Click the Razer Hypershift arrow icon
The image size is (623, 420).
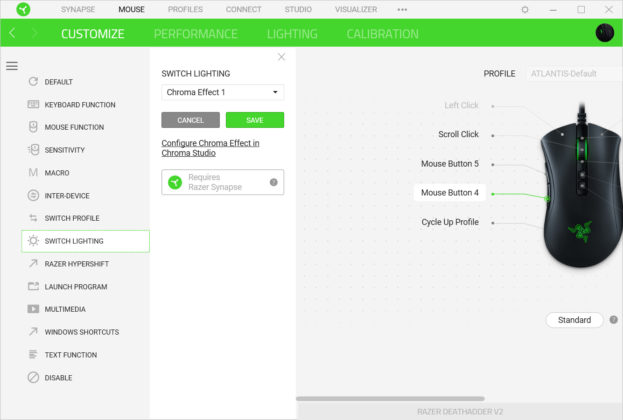(33, 263)
